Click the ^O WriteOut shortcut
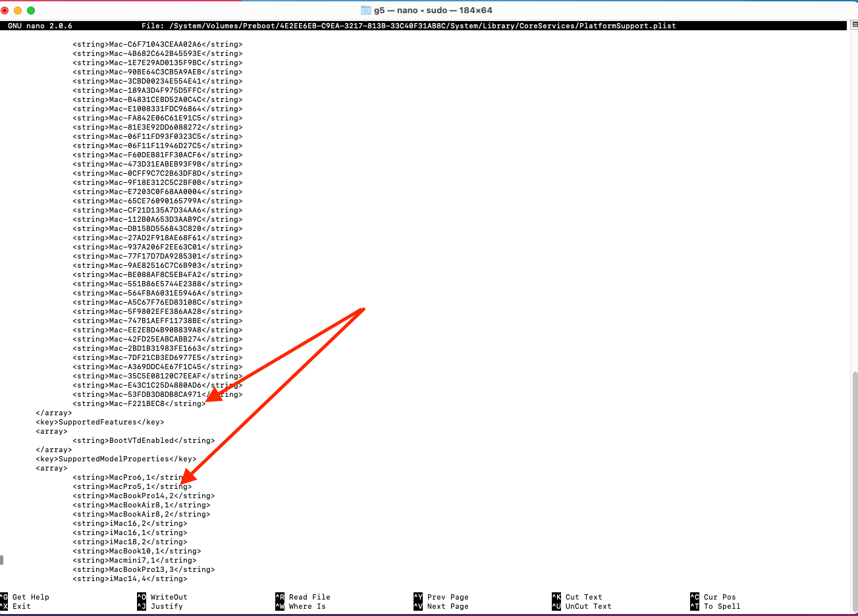The width and height of the screenshot is (858, 616). pyautogui.click(x=163, y=597)
